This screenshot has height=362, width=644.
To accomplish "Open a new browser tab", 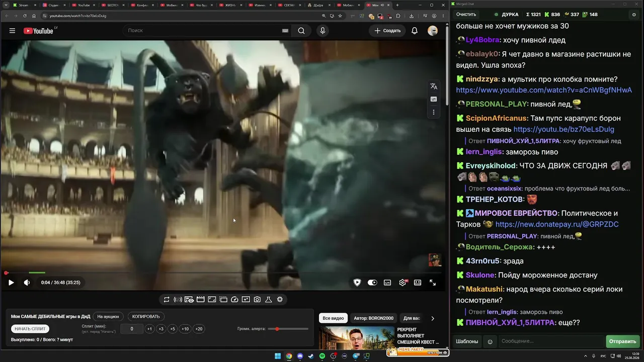I will [397, 5].
